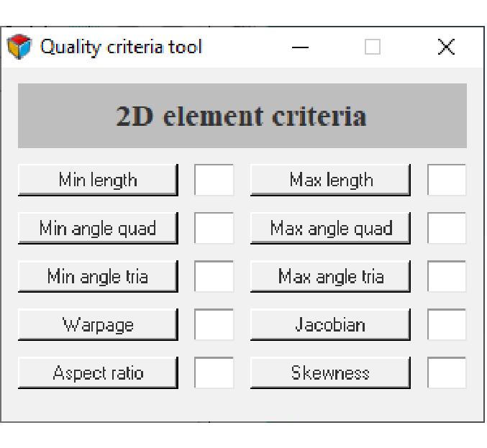The height and width of the screenshot is (448, 487).
Task: Focus the Min length value field
Action: click(214, 180)
